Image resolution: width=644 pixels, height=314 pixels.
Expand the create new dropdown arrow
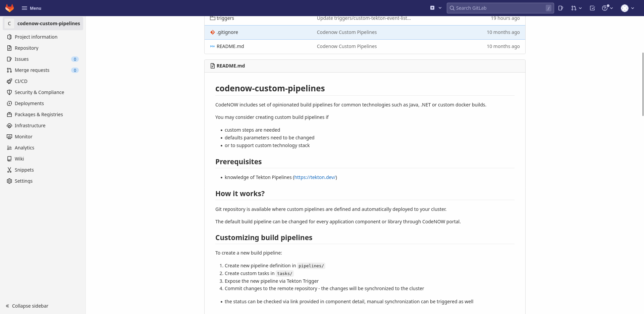pyautogui.click(x=440, y=8)
